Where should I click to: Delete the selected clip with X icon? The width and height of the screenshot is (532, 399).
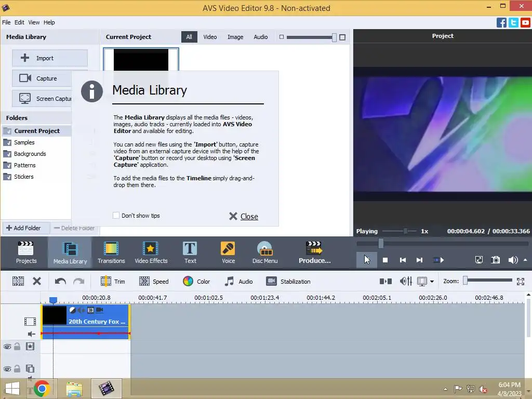[37, 281]
